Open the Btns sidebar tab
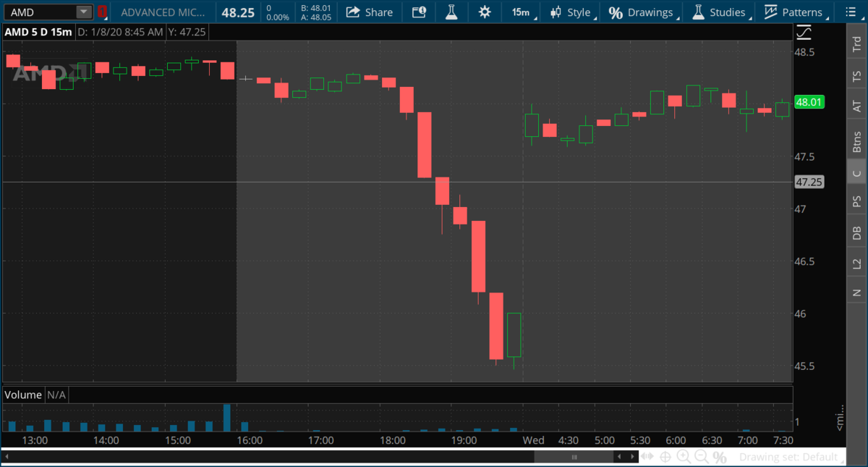The image size is (868, 467). [x=856, y=140]
